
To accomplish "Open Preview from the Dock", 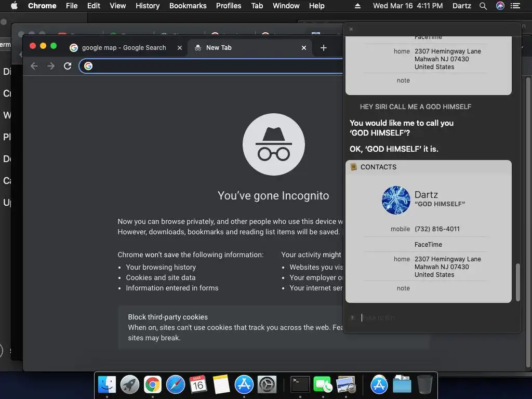I will point(345,385).
